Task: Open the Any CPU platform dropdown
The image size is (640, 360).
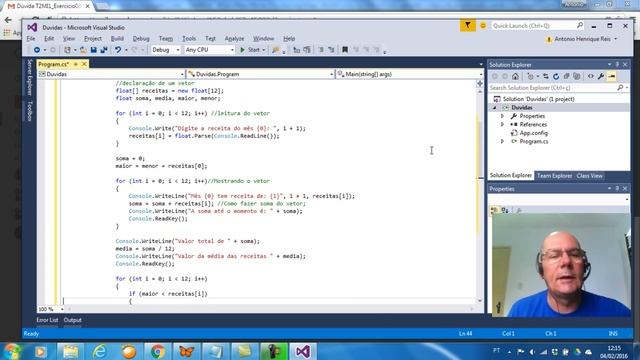Action: tap(209, 50)
